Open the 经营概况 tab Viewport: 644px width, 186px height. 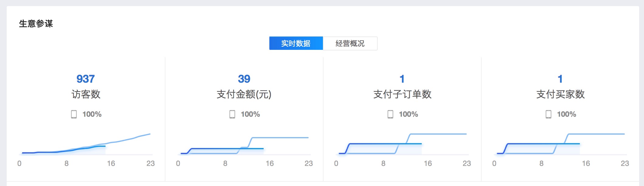[x=350, y=43]
